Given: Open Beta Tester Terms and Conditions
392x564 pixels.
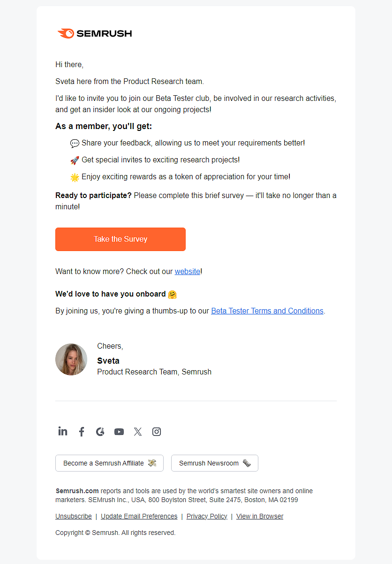Looking at the screenshot, I should point(267,311).
